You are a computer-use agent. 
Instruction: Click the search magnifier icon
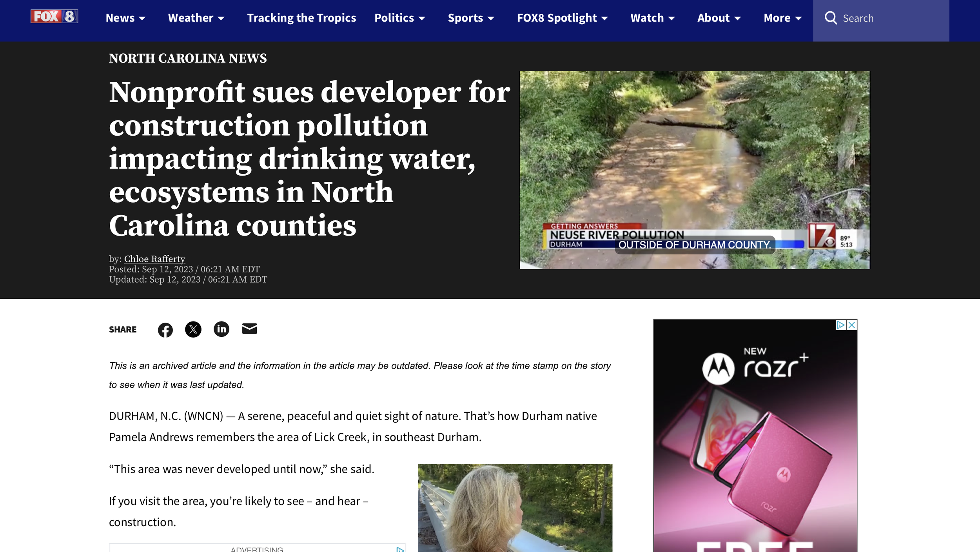coord(831,18)
